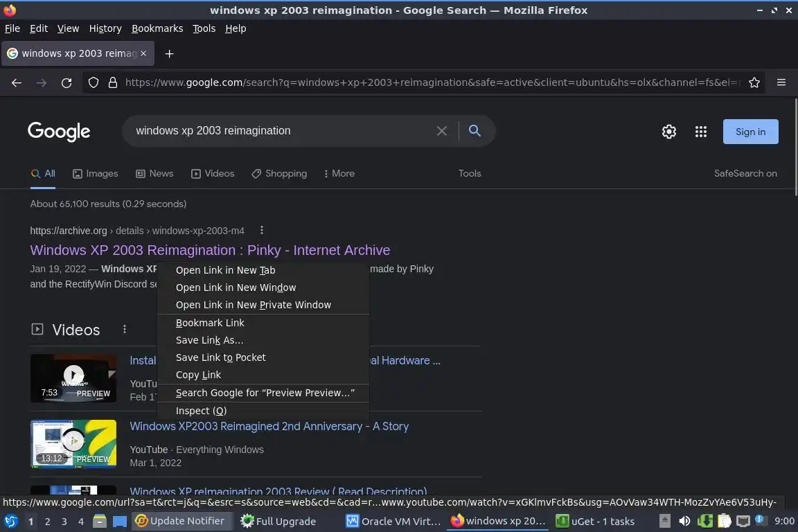This screenshot has height=532, width=798.
Task: Open Windows XP2003 Reimagined 2nd Anniversary link
Action: [269, 427]
